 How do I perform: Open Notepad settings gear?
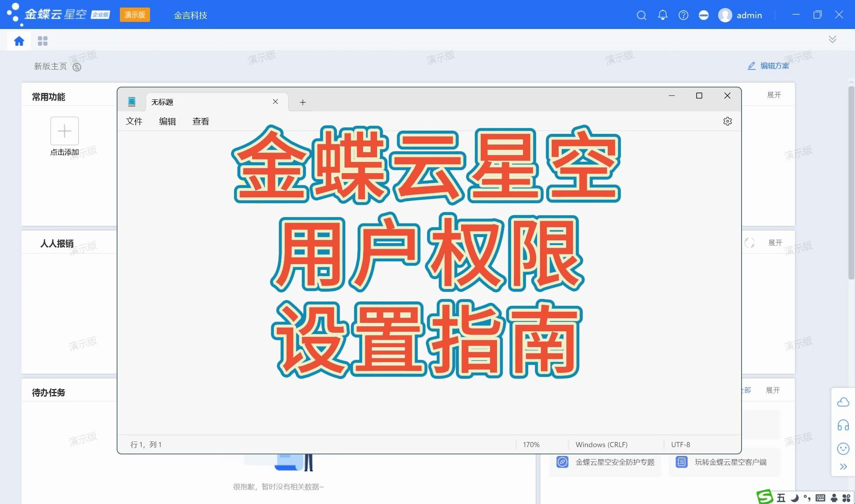coord(727,121)
